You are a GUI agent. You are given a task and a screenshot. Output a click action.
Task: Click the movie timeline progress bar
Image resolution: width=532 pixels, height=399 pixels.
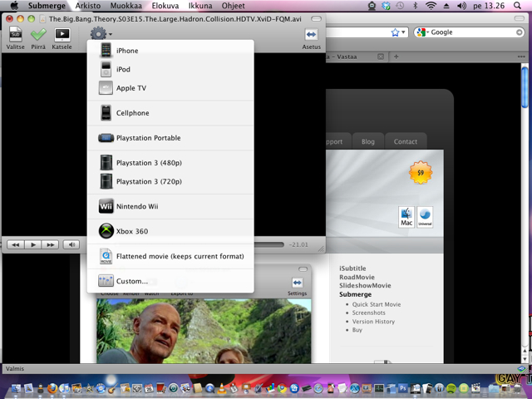269,244
